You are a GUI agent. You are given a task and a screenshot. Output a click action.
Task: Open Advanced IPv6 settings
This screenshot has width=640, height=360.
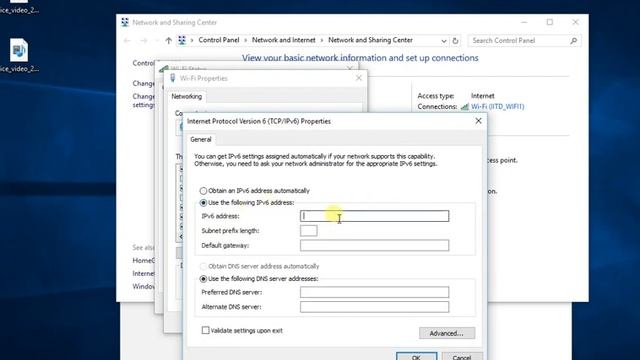(447, 333)
